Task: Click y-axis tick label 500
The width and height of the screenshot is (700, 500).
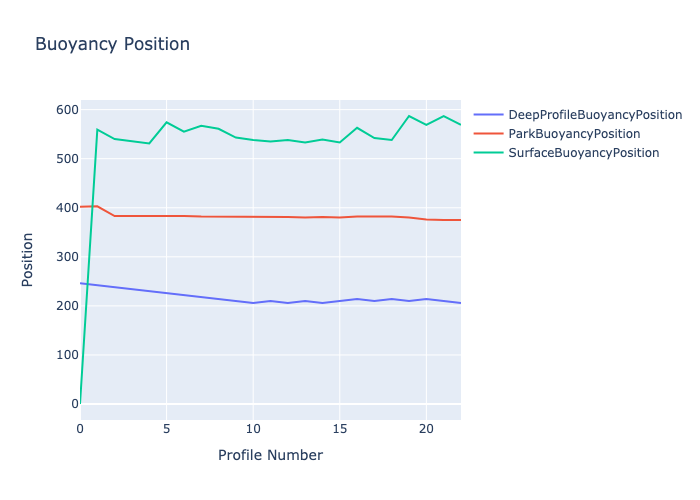Action: [x=67, y=159]
